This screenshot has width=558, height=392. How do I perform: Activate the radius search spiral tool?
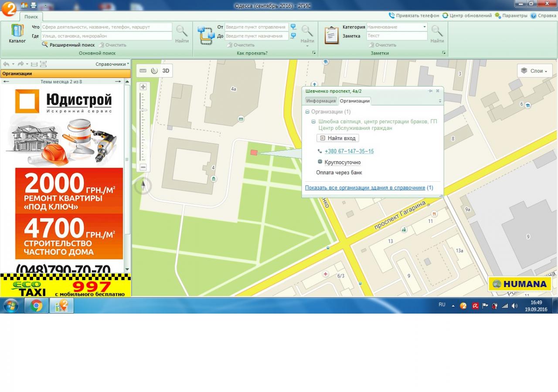click(154, 71)
